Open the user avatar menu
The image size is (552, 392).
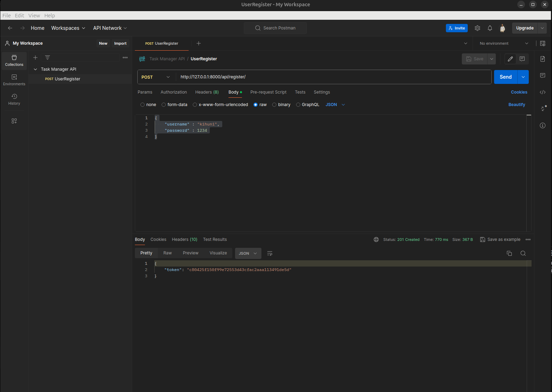[x=502, y=28]
